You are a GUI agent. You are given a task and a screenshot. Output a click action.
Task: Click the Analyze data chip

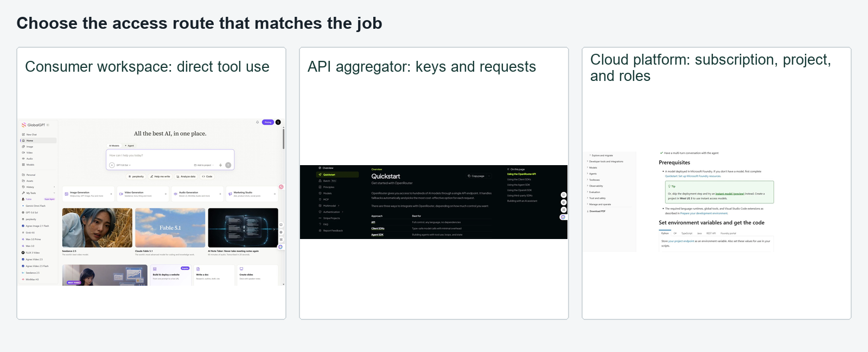pos(186,177)
